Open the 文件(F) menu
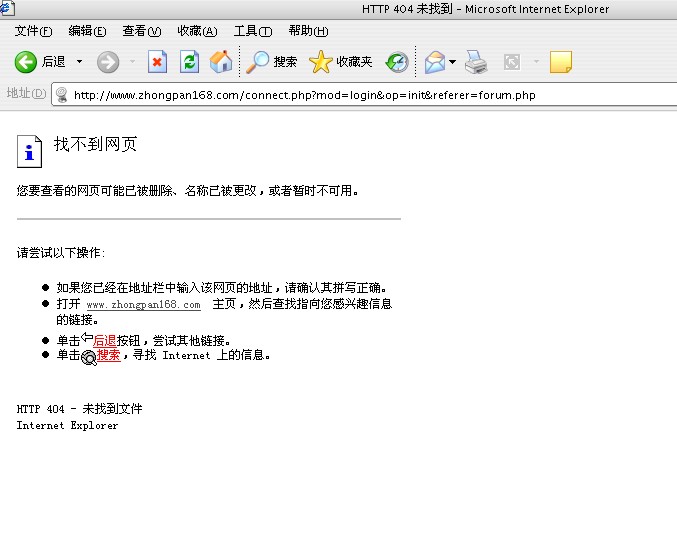The width and height of the screenshot is (677, 534). 33,31
